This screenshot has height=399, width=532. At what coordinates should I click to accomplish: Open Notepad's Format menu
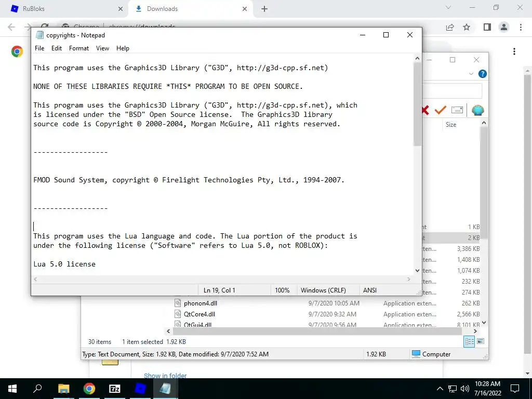coord(79,48)
